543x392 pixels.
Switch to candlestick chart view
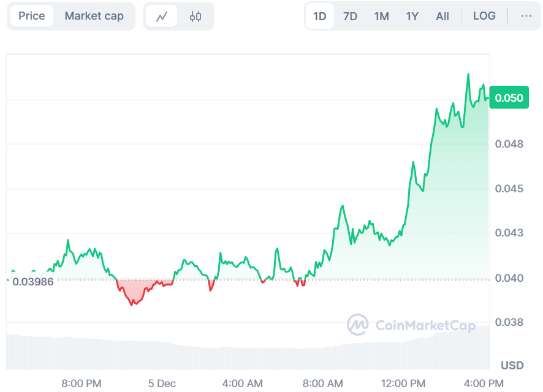coord(196,17)
